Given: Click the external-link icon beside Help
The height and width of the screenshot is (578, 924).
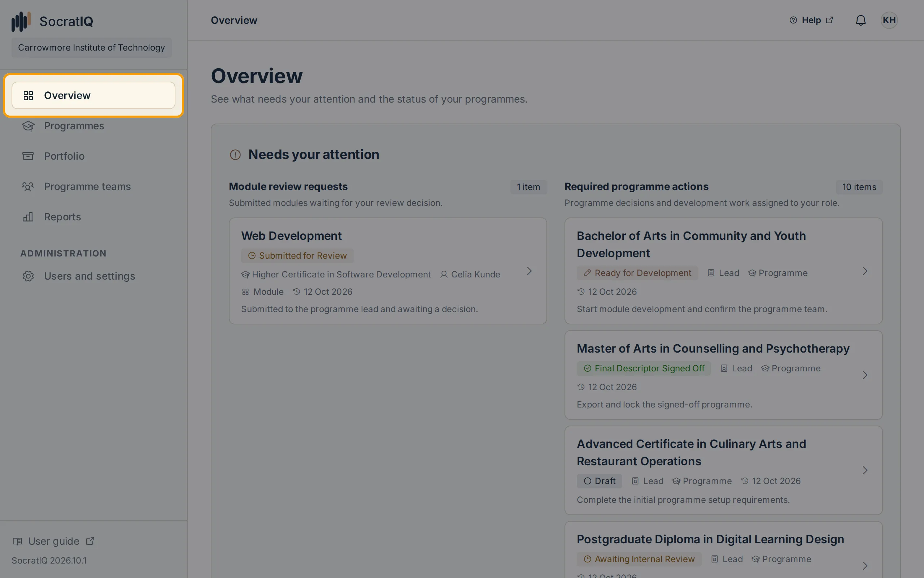Looking at the screenshot, I should (x=829, y=20).
